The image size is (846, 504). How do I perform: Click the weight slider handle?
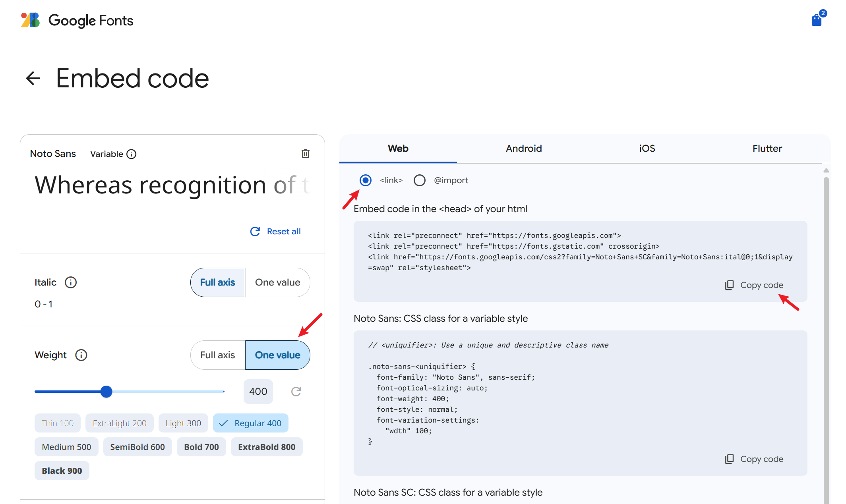pos(106,392)
